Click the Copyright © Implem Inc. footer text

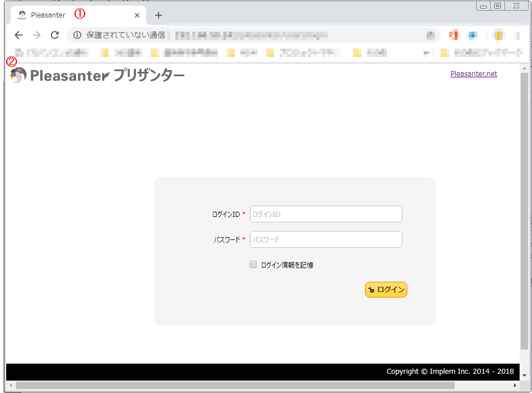[x=450, y=372]
